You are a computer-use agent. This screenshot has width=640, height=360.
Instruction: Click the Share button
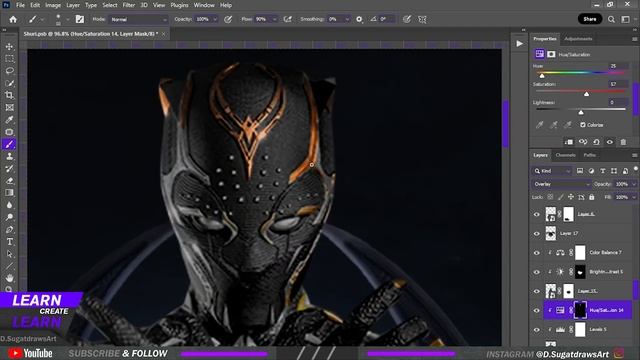[x=590, y=19]
